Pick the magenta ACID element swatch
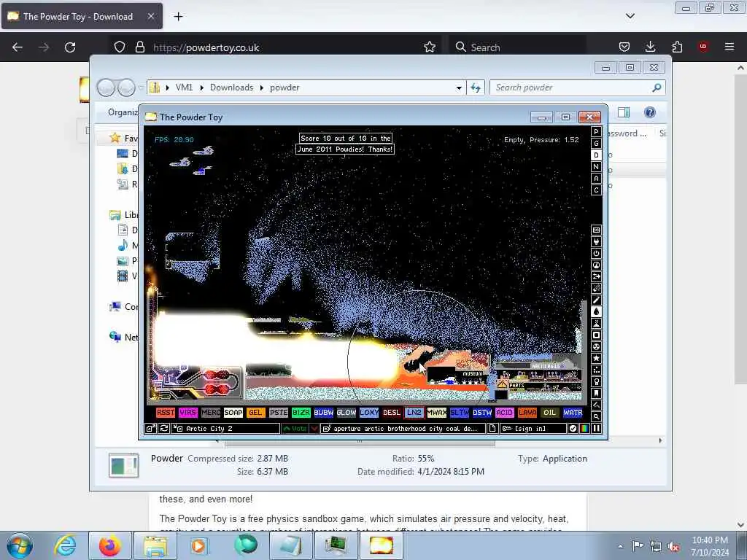The image size is (747, 560). tap(505, 413)
